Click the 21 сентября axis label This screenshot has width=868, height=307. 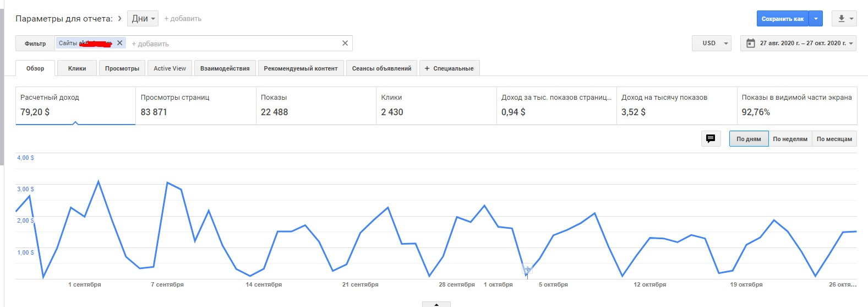(x=361, y=284)
